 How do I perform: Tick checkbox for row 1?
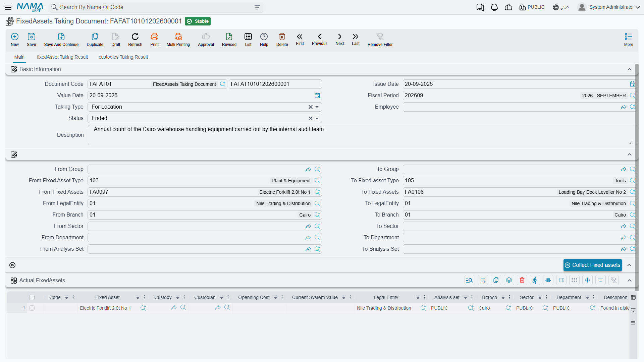(32, 308)
